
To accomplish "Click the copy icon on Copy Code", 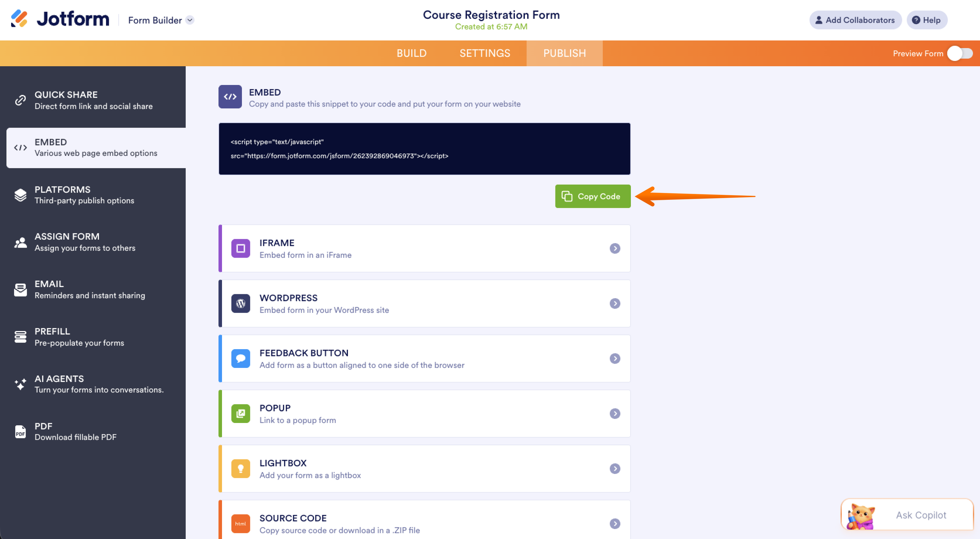I will click(567, 196).
